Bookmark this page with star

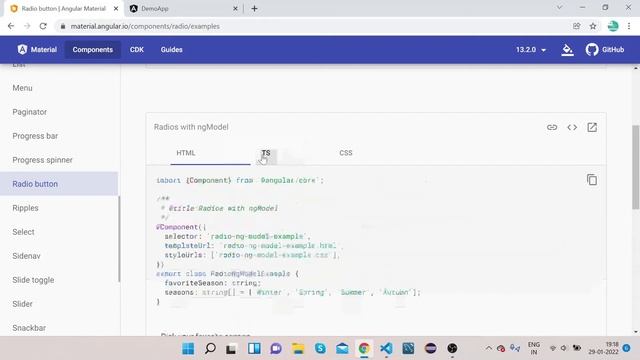click(x=593, y=26)
